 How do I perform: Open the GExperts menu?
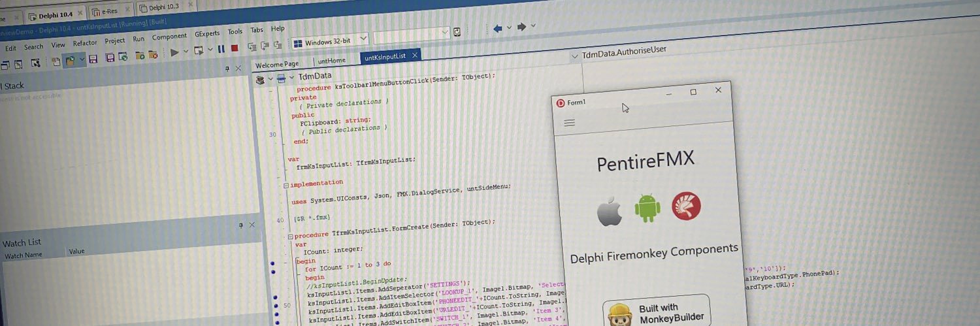[x=207, y=34]
